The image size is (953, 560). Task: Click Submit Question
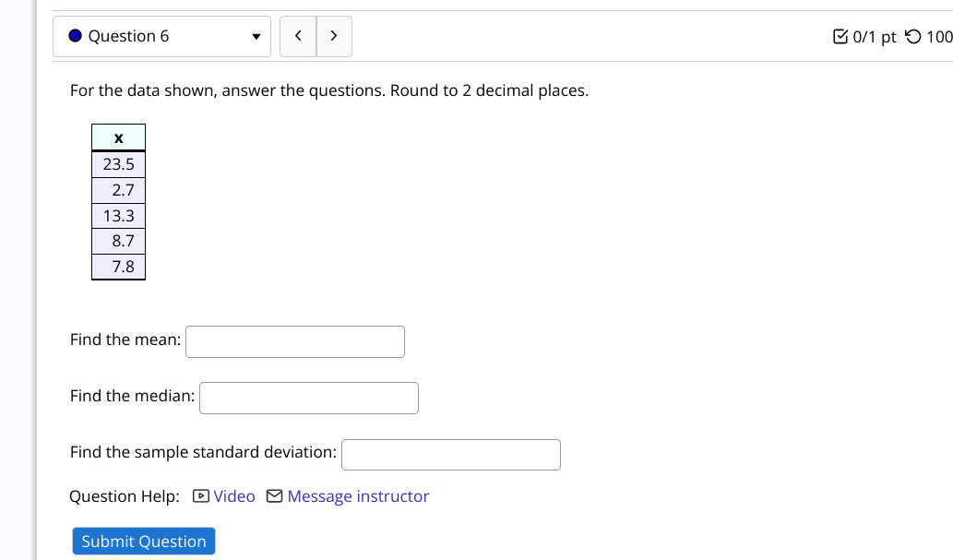143,541
